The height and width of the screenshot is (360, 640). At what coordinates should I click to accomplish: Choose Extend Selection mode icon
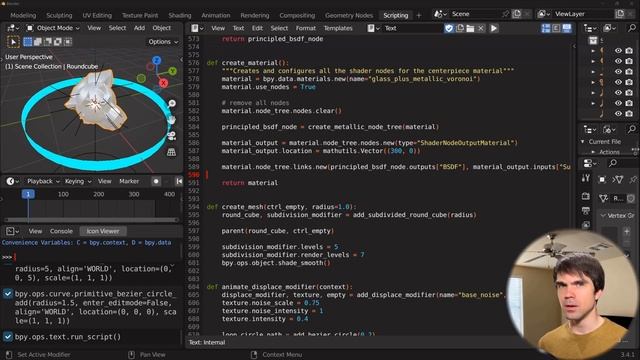click(38, 42)
